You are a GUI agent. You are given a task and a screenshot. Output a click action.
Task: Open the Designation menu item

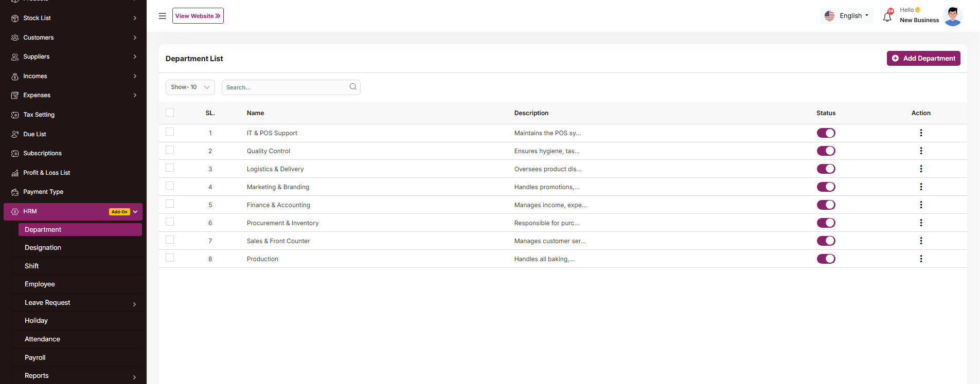pos(43,248)
